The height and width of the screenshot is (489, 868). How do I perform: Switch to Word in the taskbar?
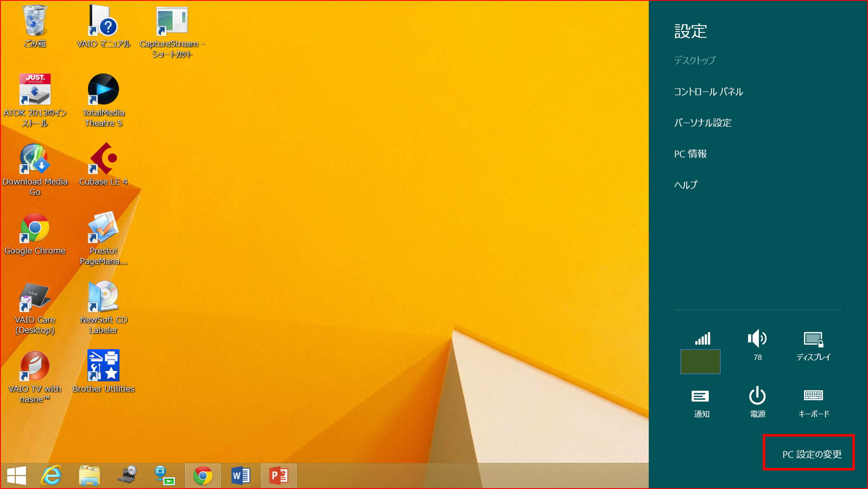coord(241,476)
